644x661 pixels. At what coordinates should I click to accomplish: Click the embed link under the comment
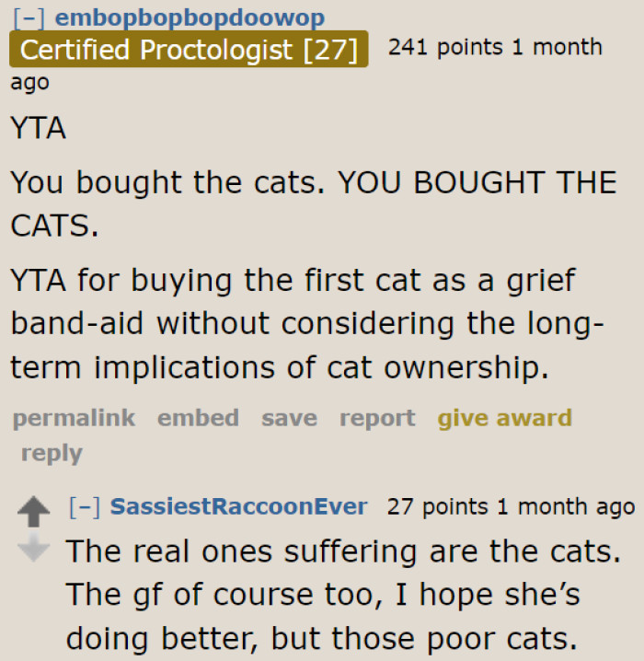[198, 418]
